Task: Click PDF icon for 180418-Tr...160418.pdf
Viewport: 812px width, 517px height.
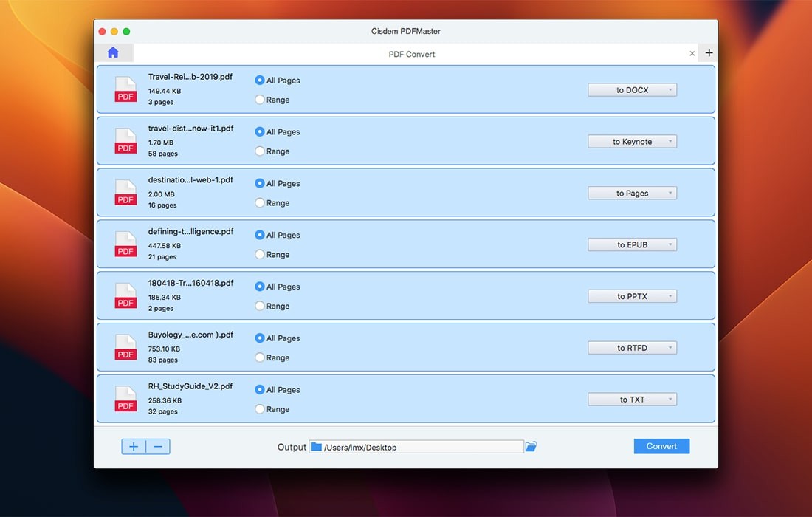Action: pos(125,296)
